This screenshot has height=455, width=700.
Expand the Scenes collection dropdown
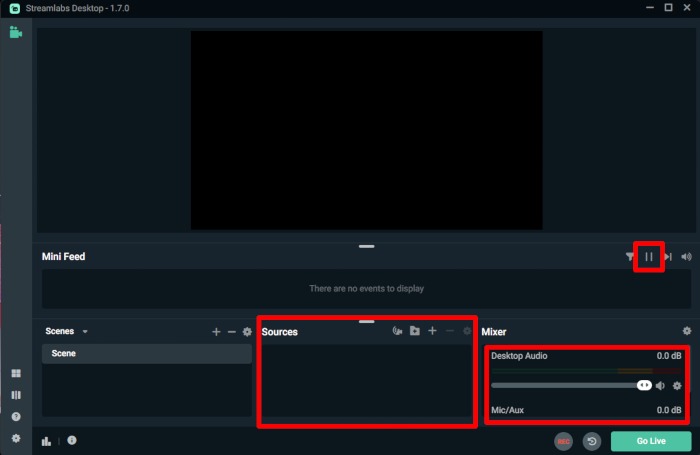(85, 331)
